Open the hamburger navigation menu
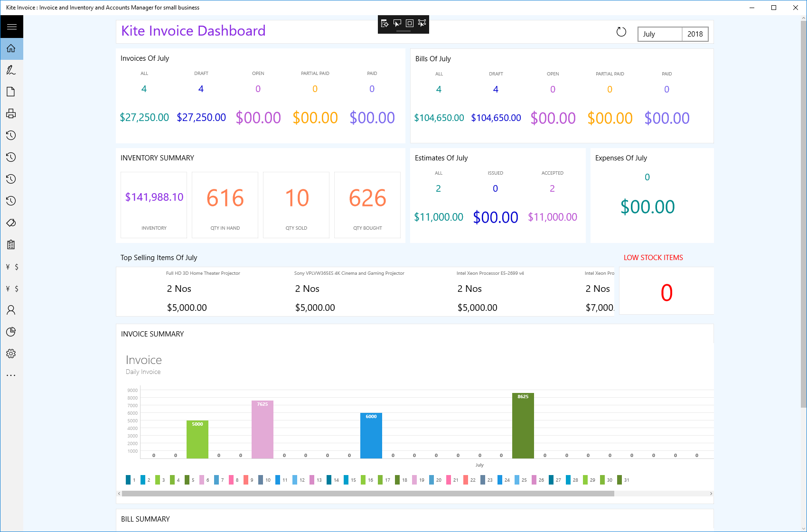 tap(11, 27)
